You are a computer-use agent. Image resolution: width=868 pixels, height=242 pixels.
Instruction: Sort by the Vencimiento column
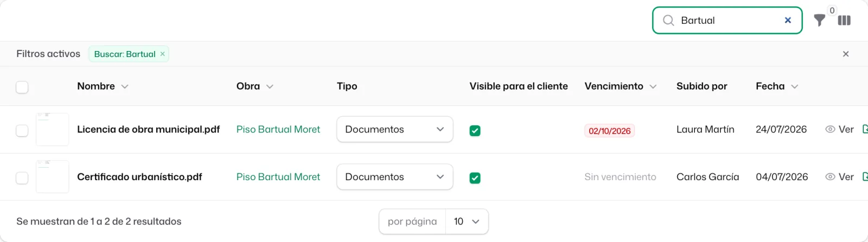[620, 86]
